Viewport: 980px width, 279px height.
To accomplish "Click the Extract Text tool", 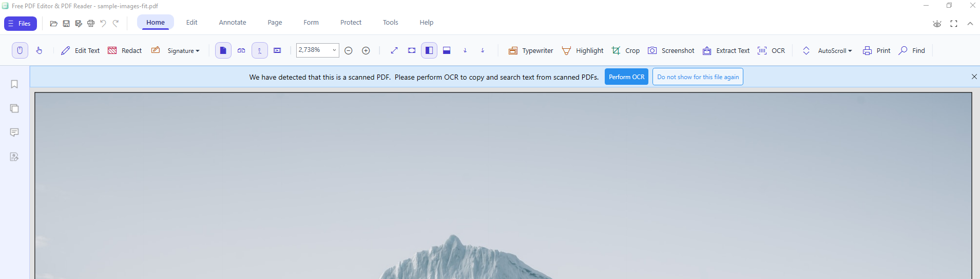I will (726, 50).
